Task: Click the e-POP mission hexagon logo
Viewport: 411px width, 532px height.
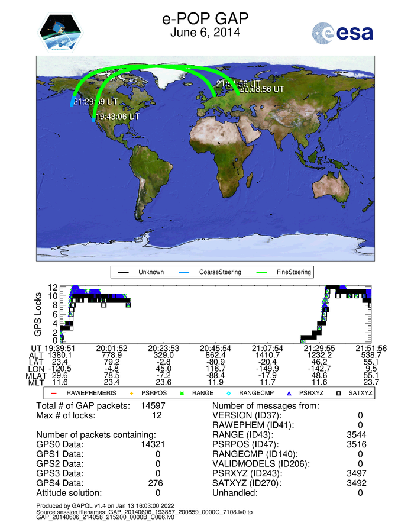Action: 59,32
